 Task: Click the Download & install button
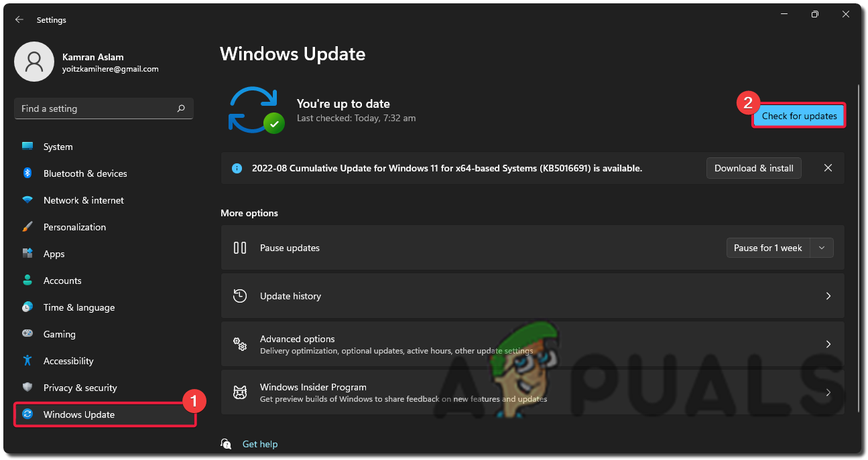coord(753,168)
